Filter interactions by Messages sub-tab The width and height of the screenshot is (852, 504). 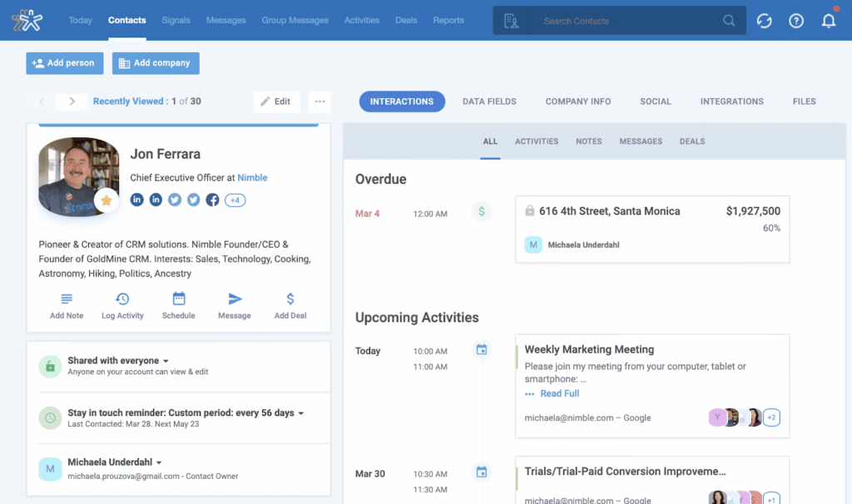(x=641, y=141)
